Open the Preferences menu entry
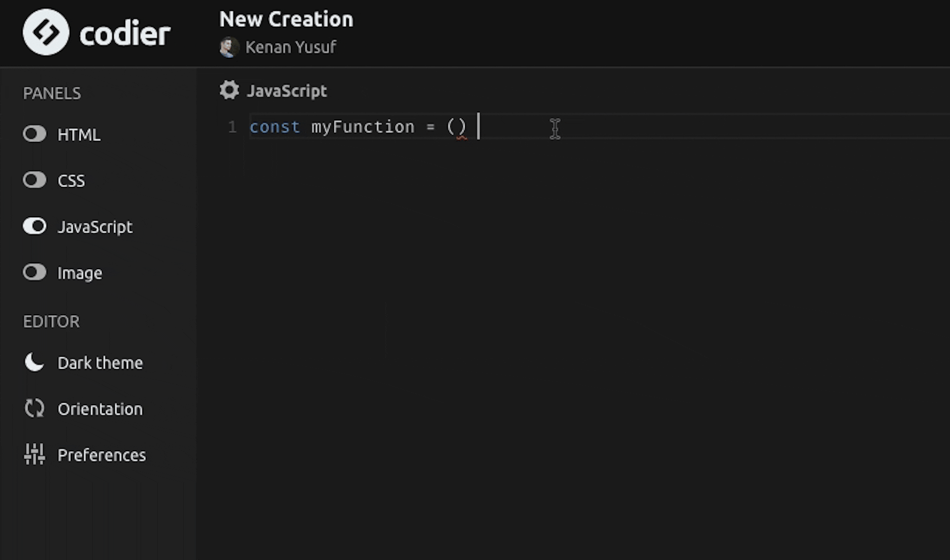 [x=101, y=455]
